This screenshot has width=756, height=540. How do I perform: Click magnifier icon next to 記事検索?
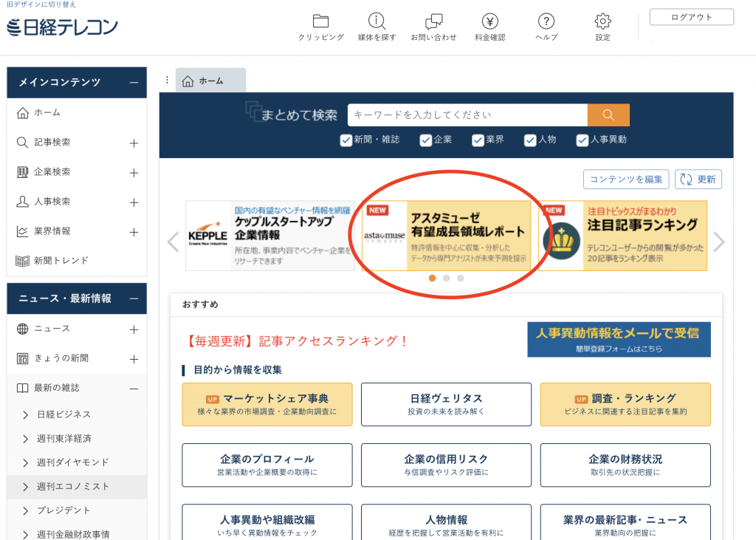[22, 143]
